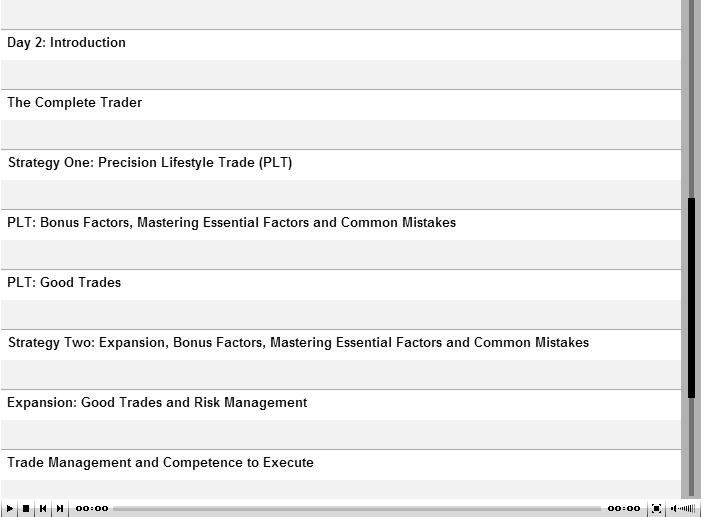Toggle the fullscreen icon
The image size is (703, 517).
656,508
